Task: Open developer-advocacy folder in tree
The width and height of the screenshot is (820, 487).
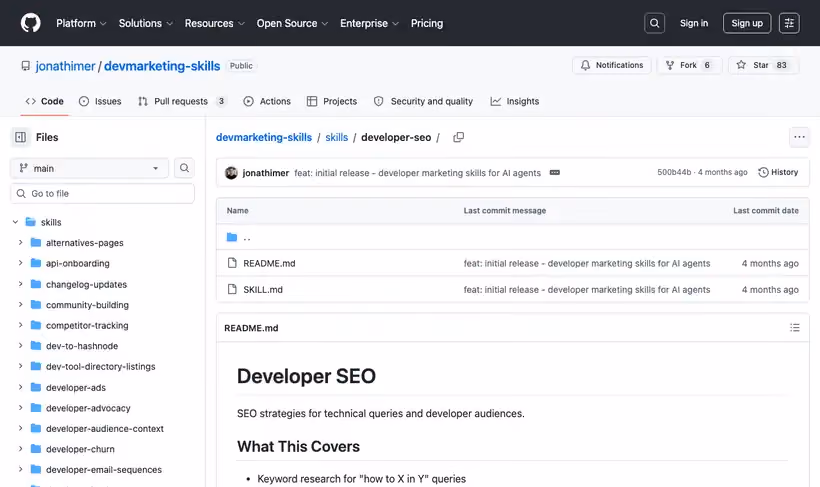Action: (88, 408)
